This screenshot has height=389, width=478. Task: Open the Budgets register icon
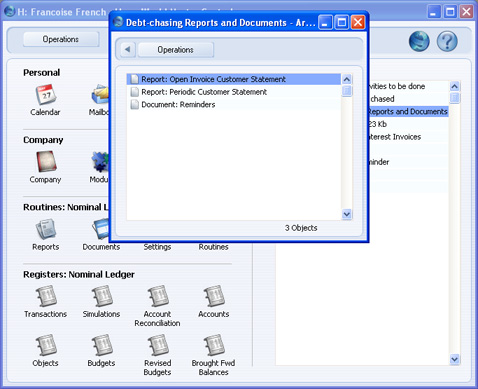[x=102, y=345]
